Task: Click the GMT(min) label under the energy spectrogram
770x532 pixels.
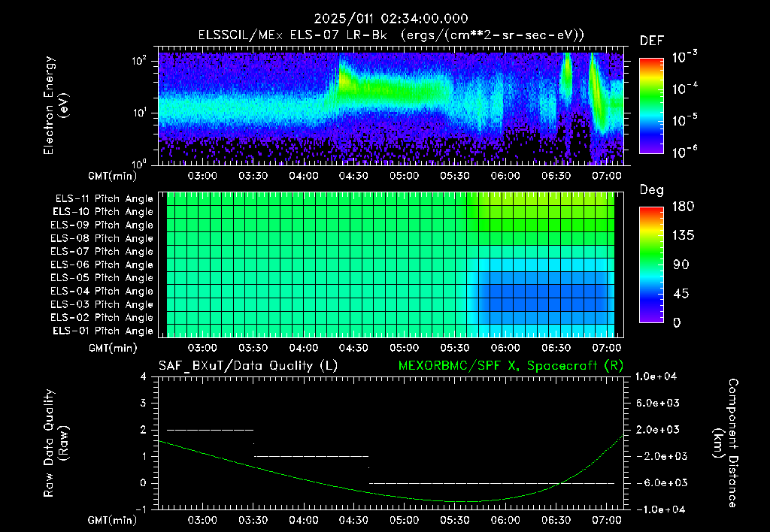Action: click(113, 176)
